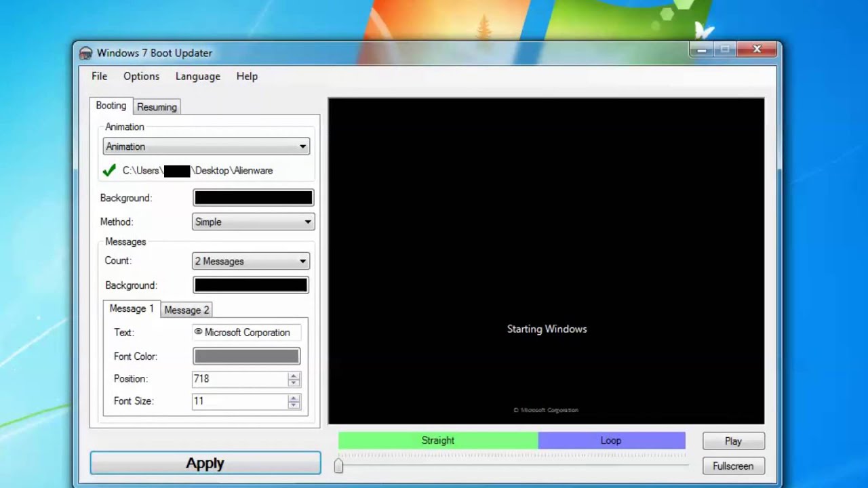Open the Animation Background color swatch
Screen dimensions: 868x488
(x=253, y=198)
